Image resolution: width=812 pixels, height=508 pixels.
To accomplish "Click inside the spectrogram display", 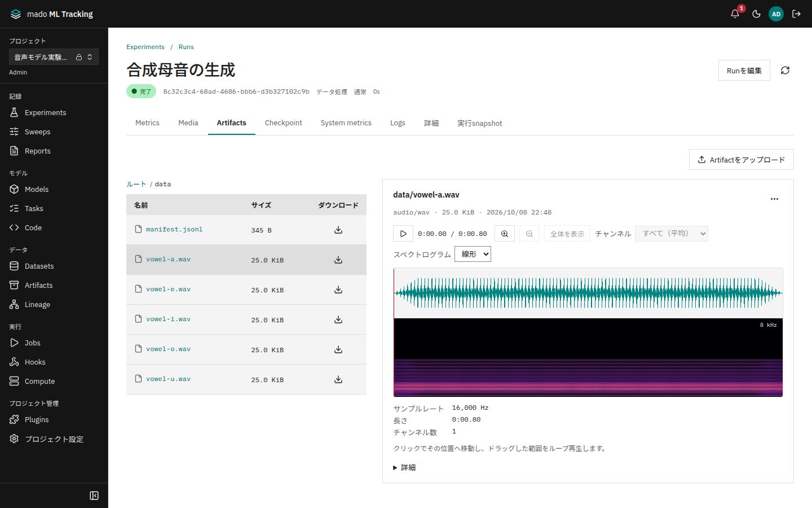I will coord(588,357).
